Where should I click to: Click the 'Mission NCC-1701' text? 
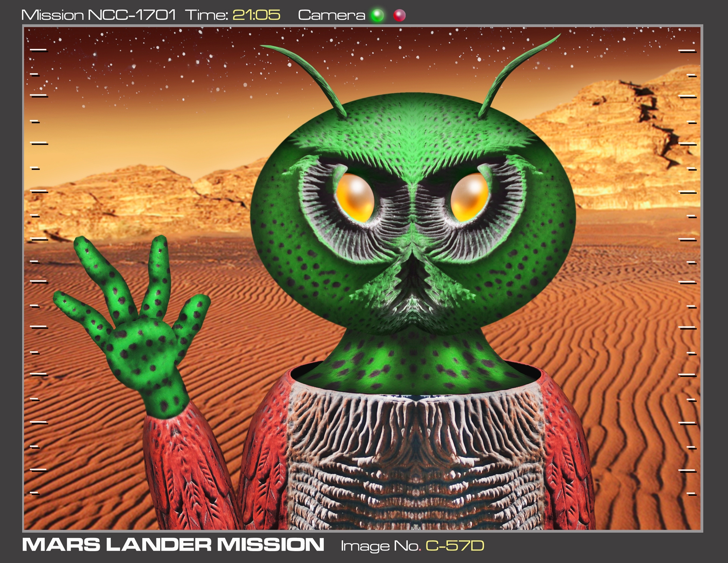click(x=99, y=15)
